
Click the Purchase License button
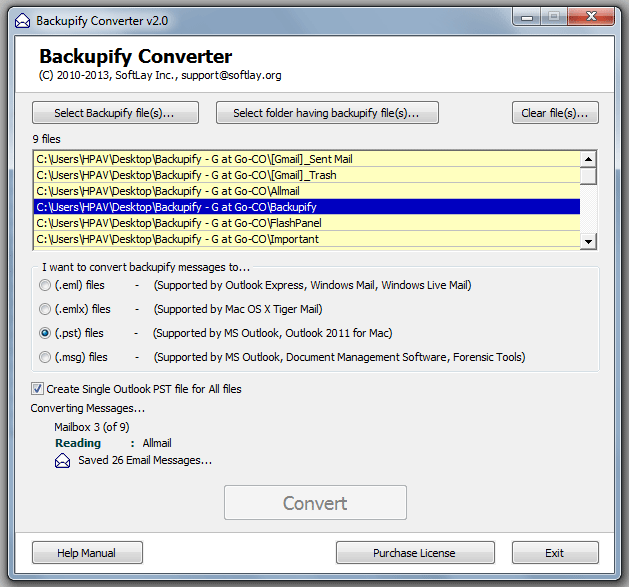(415, 553)
